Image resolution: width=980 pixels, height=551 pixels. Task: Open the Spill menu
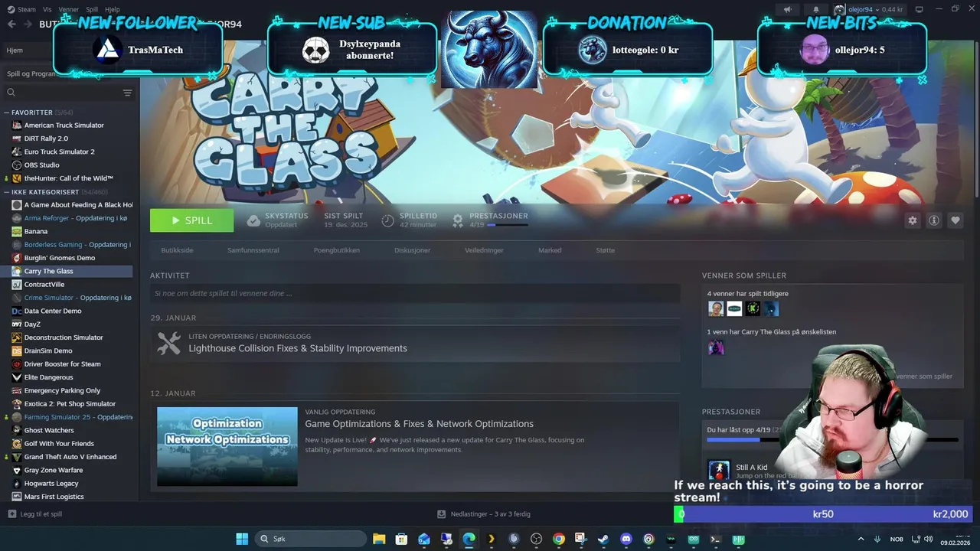pyautogui.click(x=92, y=9)
